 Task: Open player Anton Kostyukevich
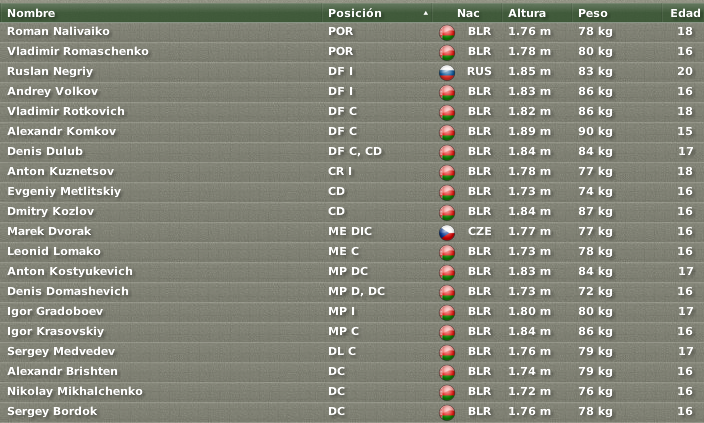click(70, 271)
